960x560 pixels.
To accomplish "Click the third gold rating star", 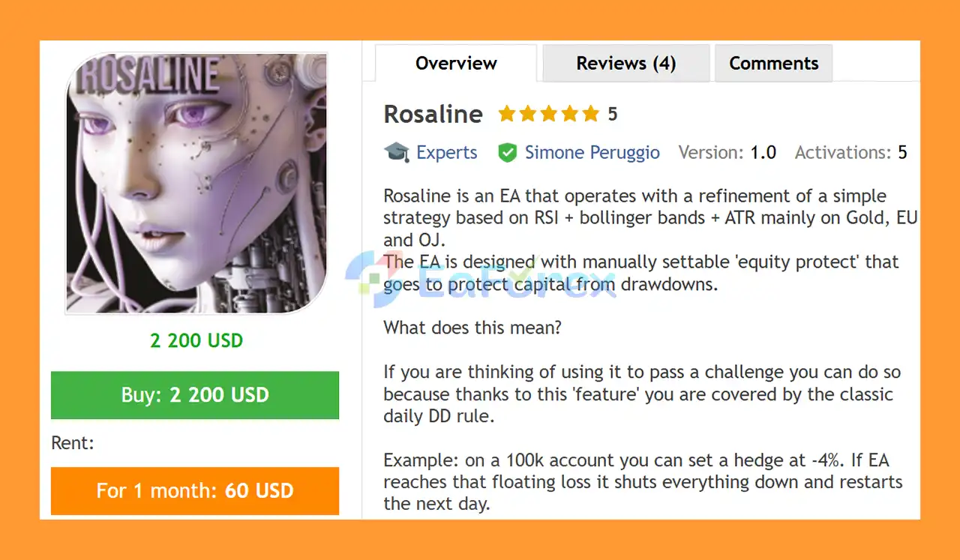I will point(549,114).
